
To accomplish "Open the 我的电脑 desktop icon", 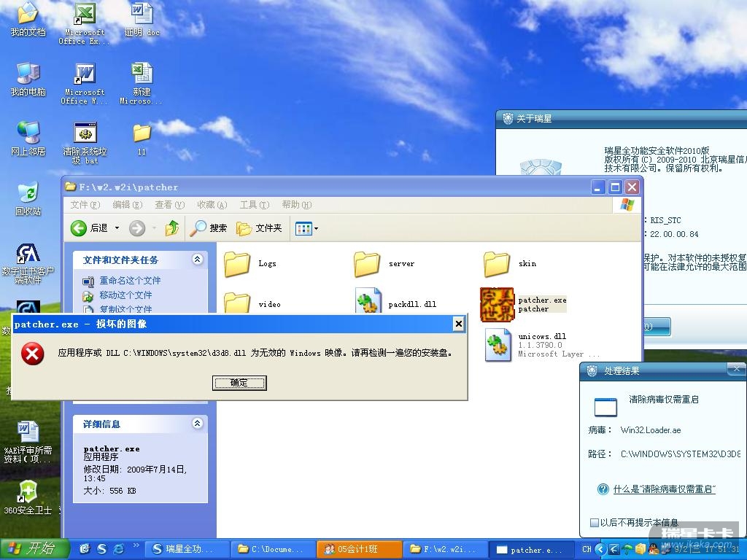I will click(x=28, y=79).
